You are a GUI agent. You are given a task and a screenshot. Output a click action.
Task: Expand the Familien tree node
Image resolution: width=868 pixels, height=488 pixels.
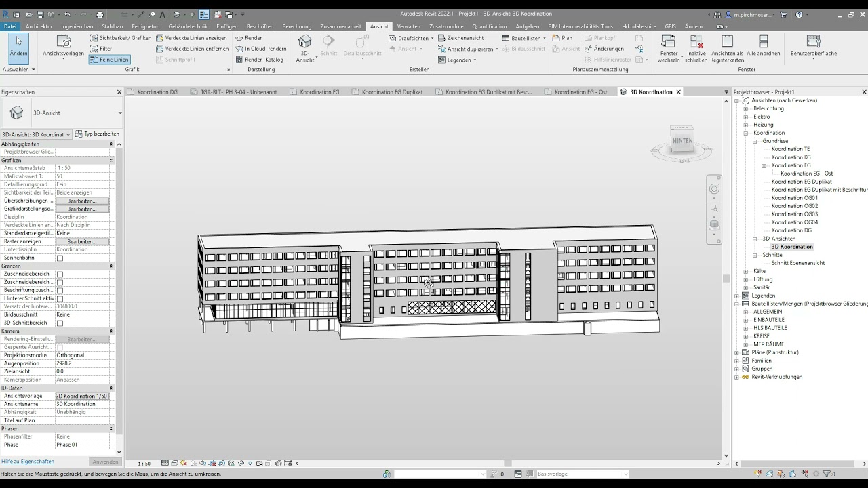click(x=737, y=361)
